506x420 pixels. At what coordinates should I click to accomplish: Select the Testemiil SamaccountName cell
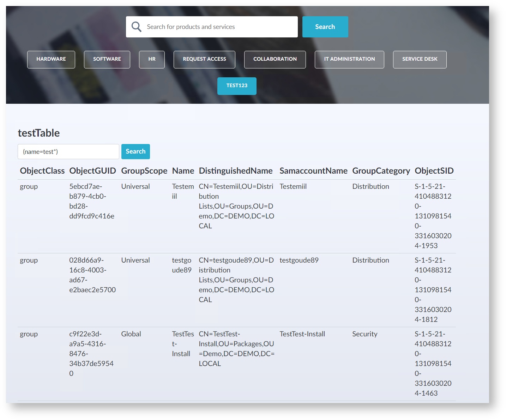pyautogui.click(x=293, y=186)
